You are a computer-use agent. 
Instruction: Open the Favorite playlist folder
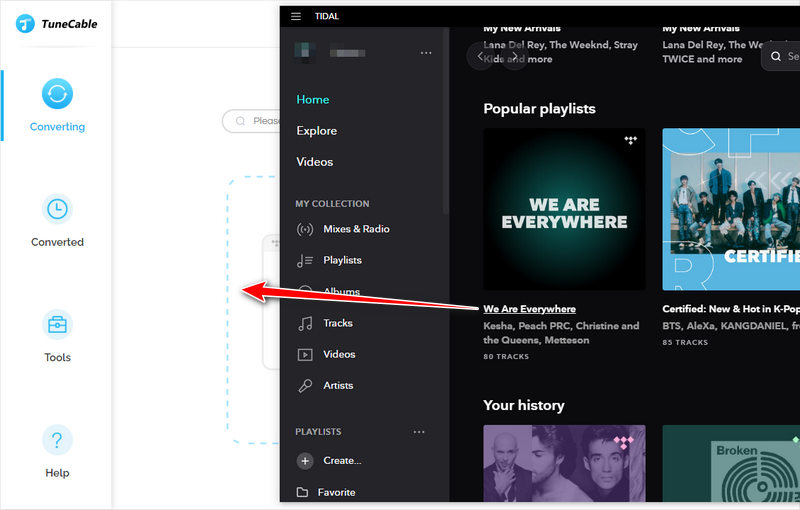tap(336, 492)
